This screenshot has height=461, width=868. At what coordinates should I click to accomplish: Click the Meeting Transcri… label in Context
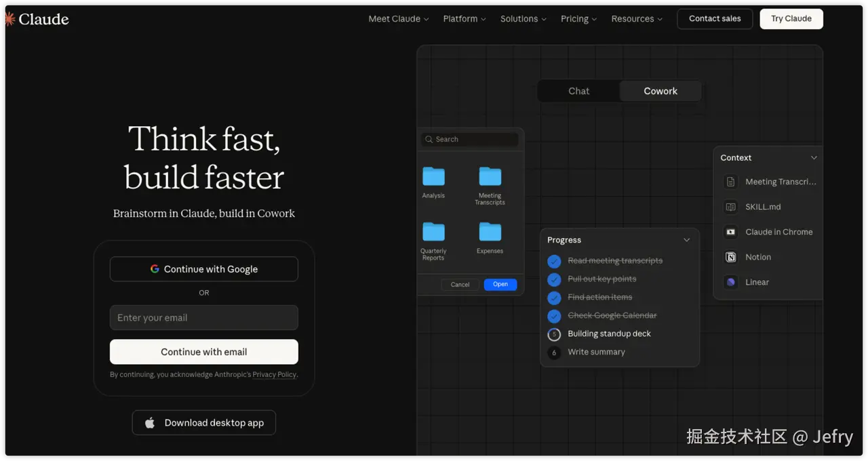pos(781,182)
